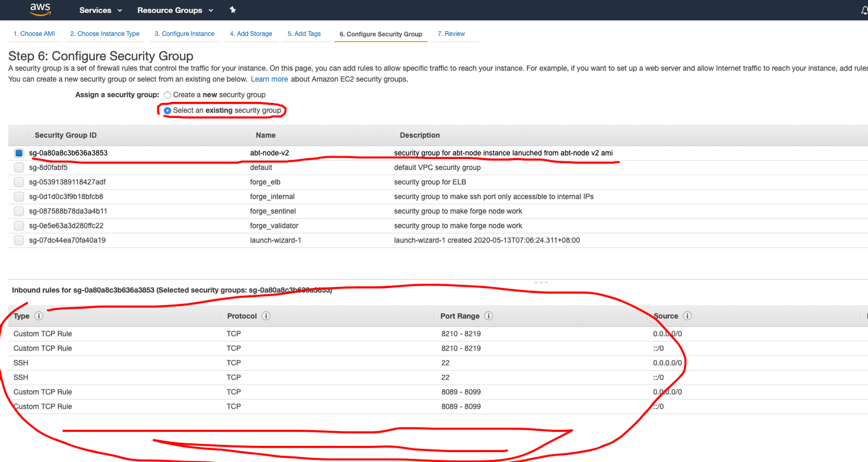
Task: Click the abt-node-v2 name cell
Action: 269,153
